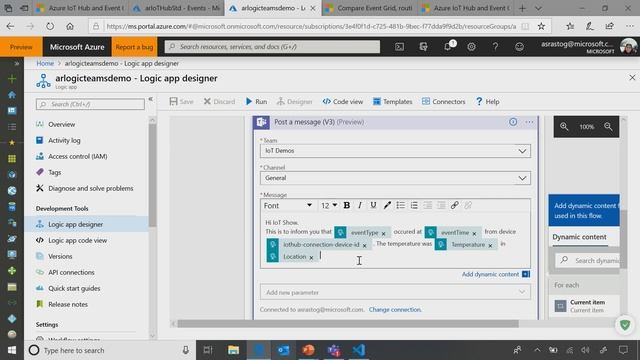Open Visual Studio Code from taskbar
The width and height of the screenshot is (640, 360).
pos(359,350)
